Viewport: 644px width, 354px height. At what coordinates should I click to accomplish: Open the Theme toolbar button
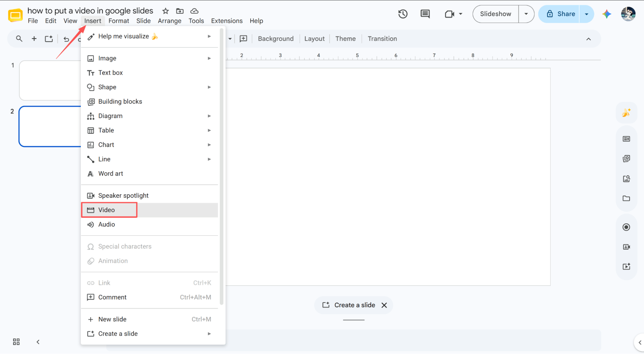(x=345, y=39)
